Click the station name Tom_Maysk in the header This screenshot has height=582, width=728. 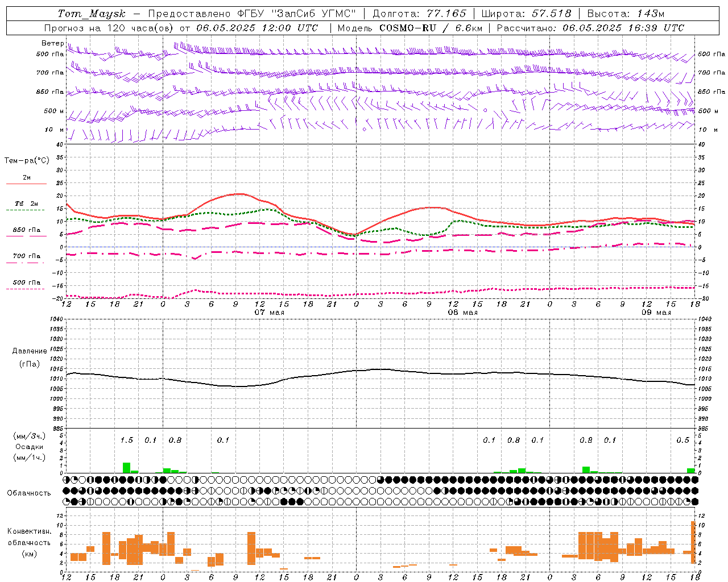point(92,14)
